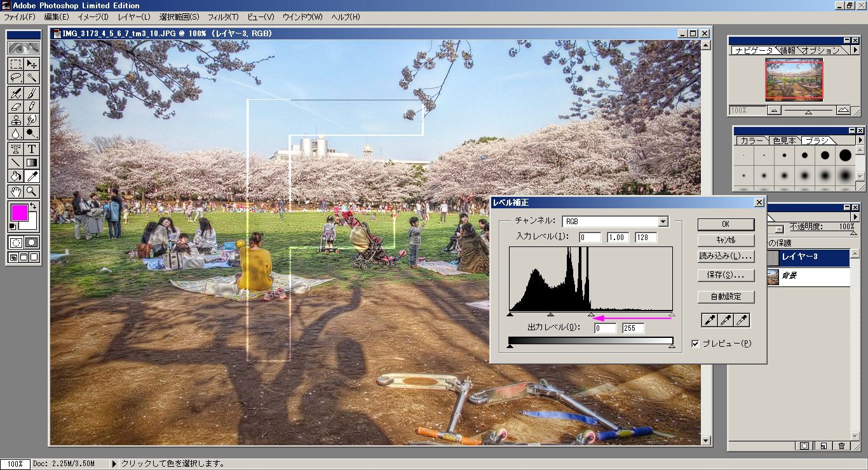Select the Magic Wand tool

click(31, 77)
